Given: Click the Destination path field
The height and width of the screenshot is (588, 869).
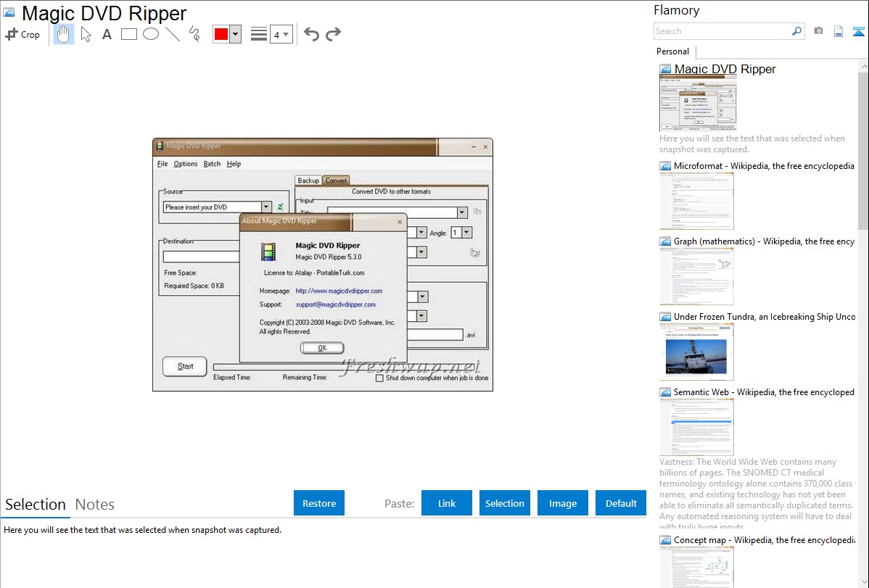Looking at the screenshot, I should 201,257.
